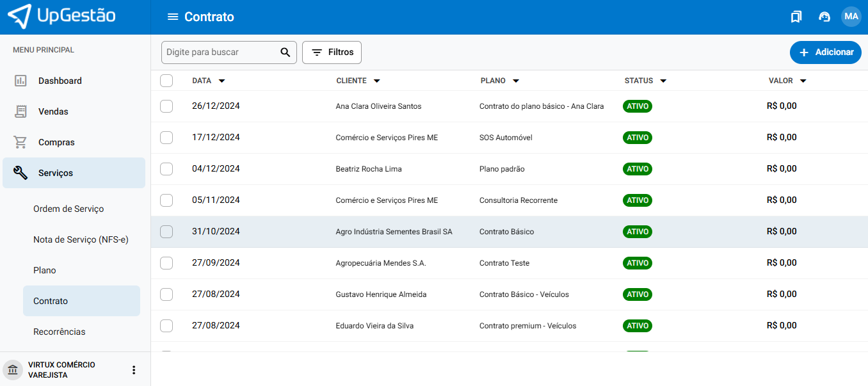Viewport: 868px width, 386px height.
Task: Expand the STATUS column dropdown arrow
Action: (663, 81)
